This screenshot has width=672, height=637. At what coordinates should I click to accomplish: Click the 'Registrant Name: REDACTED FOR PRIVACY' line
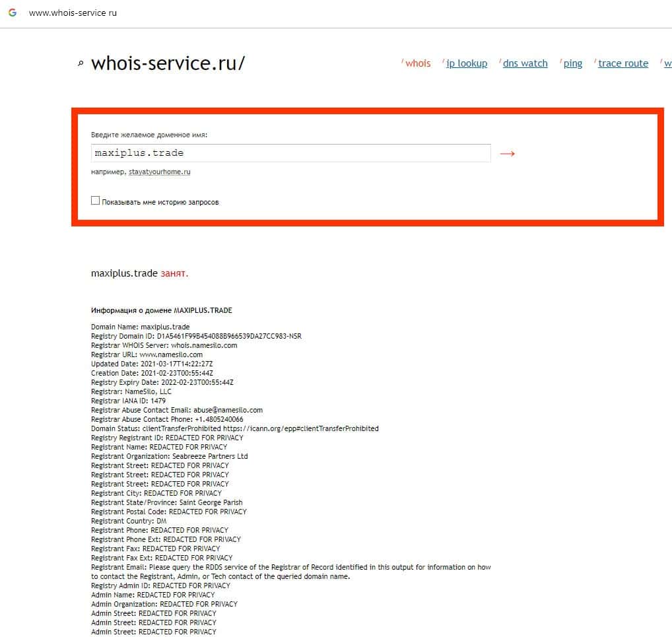click(x=159, y=447)
